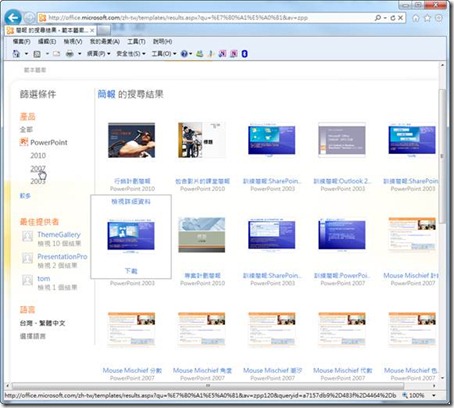Click the horizontal scrollbar at bottom

point(208,386)
